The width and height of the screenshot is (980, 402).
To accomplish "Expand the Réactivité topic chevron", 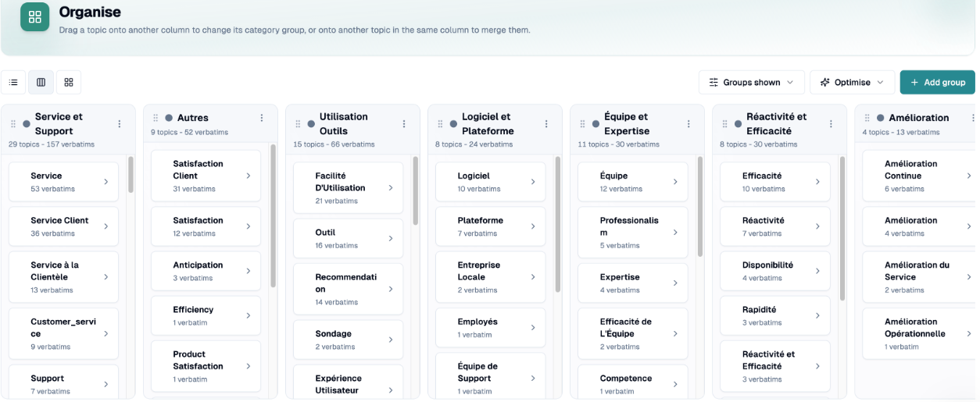I will tap(817, 226).
